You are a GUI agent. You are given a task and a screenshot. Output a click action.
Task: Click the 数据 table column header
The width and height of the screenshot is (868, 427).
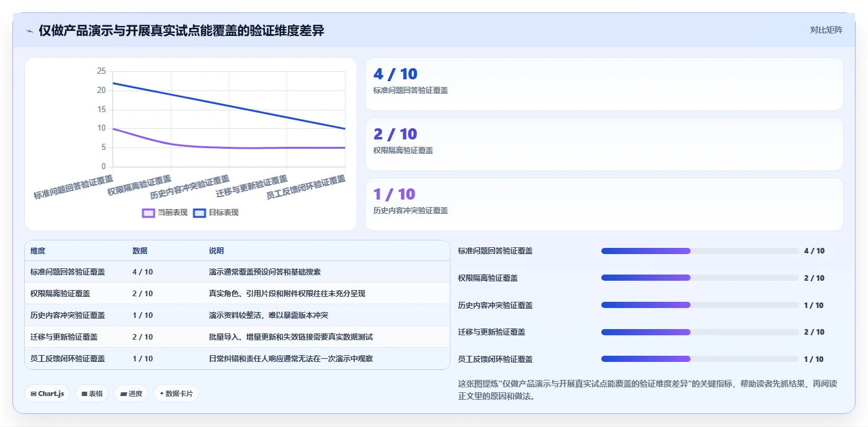tap(140, 251)
